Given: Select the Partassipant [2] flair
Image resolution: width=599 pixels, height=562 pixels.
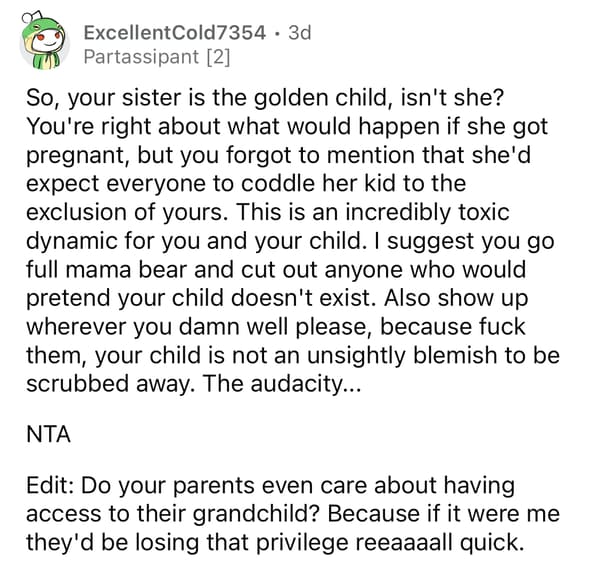Looking at the screenshot, I should click(157, 57).
